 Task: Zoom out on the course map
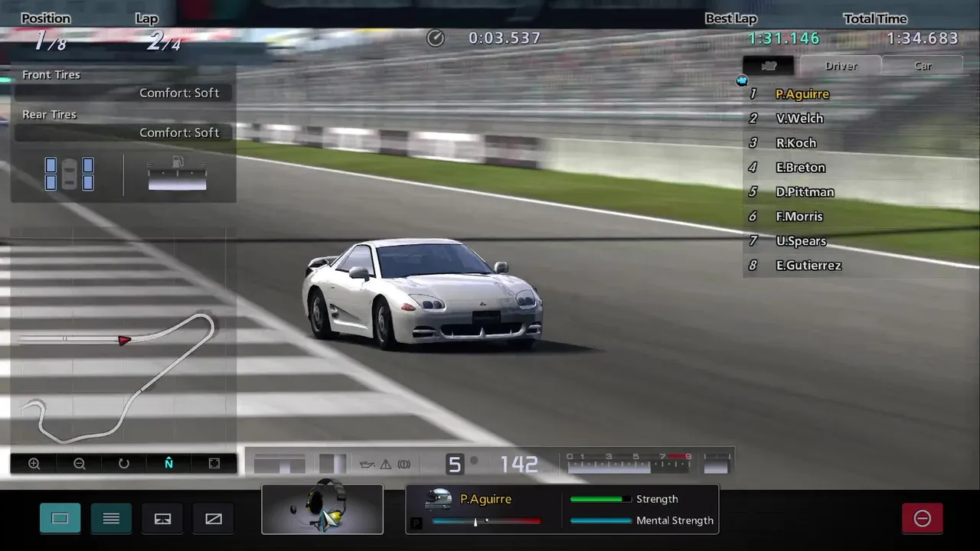point(79,464)
